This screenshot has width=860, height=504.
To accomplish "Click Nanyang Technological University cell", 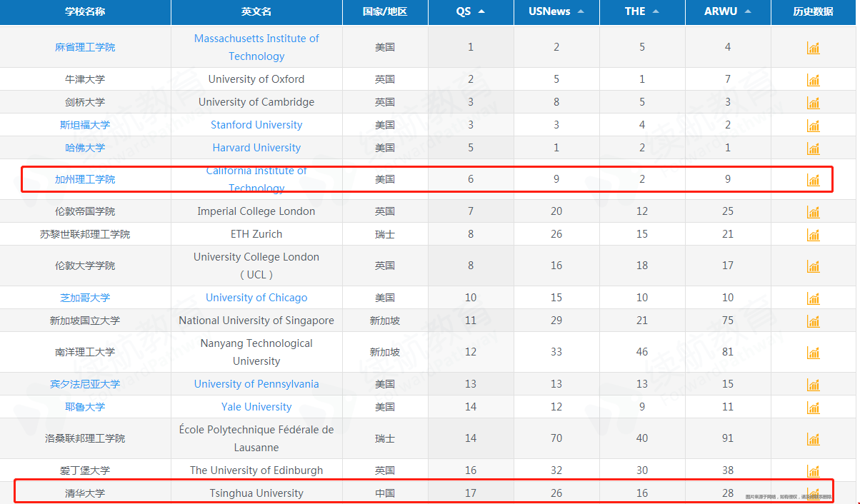I will [256, 352].
